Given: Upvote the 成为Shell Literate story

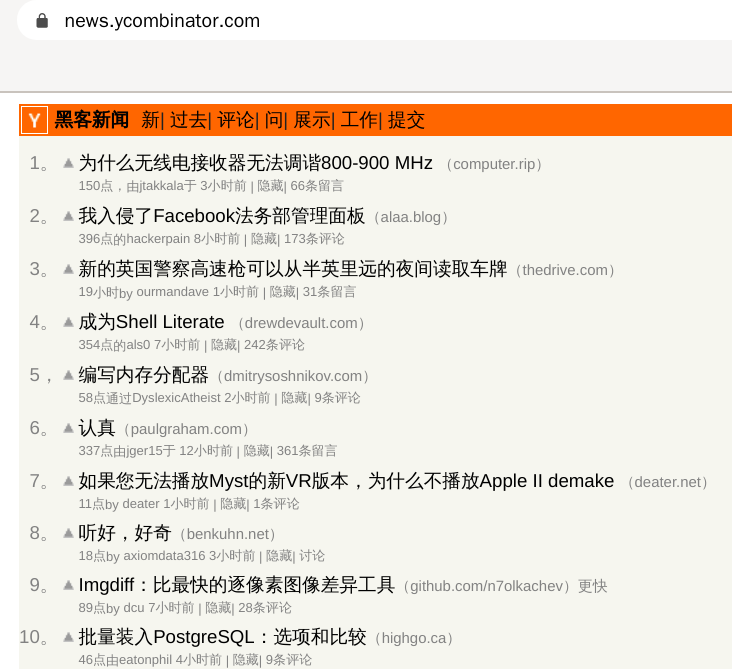Looking at the screenshot, I should [x=68, y=321].
